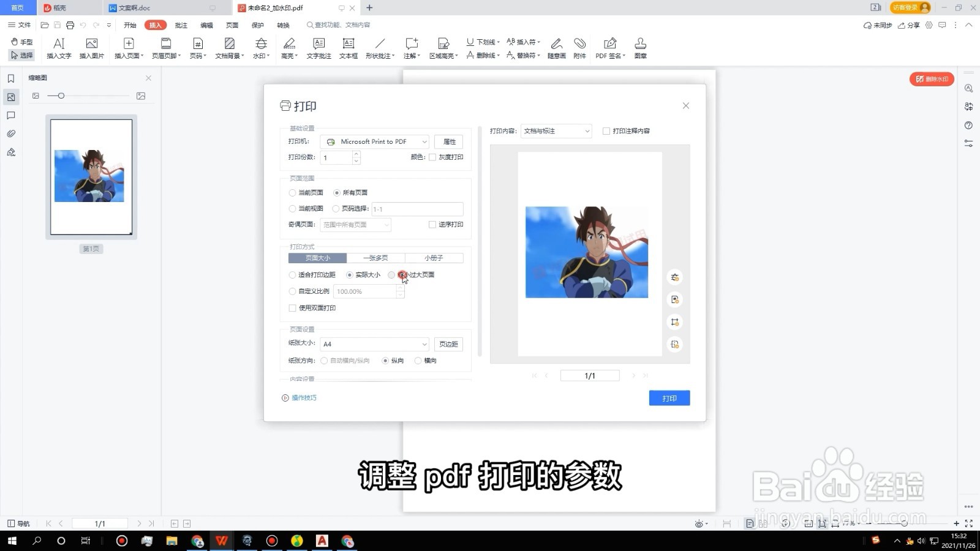Click the blue 打印 button
The width and height of the screenshot is (980, 551).
pyautogui.click(x=669, y=398)
